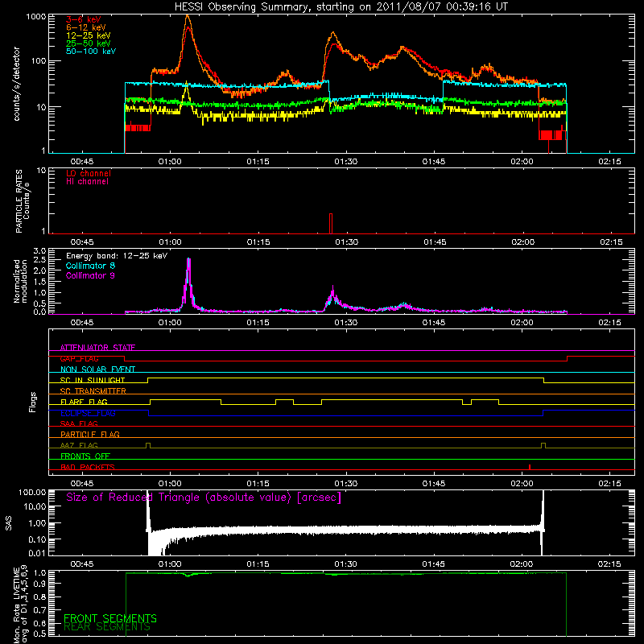Viewport: 644px width, 644px height.
Task: Click the Collimator 9 legend label
Action: (x=90, y=275)
